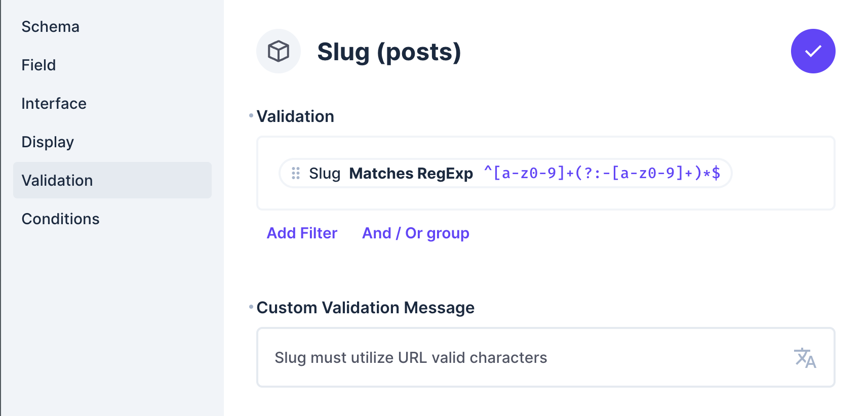Open translations via the language icon
Screen dimensions: 868x416
[x=805, y=358]
